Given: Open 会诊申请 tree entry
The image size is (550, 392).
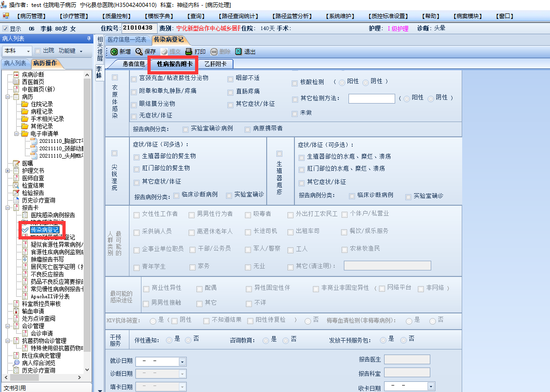Looking at the screenshot, I should [42, 333].
